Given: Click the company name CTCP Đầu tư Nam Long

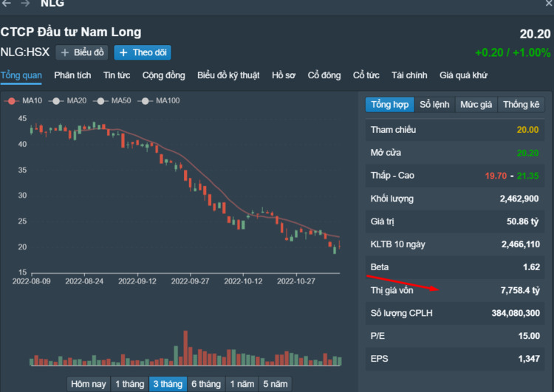Looking at the screenshot, I should [x=71, y=32].
